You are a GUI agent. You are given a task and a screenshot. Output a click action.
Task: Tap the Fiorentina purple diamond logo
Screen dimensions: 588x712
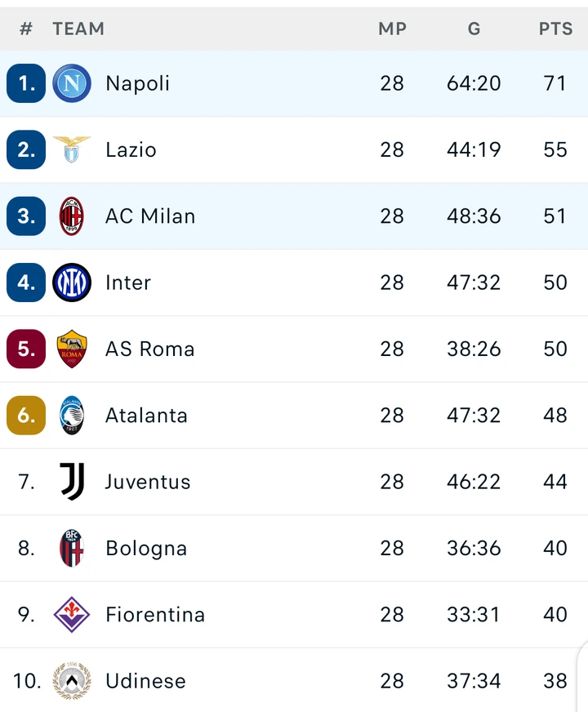(72, 614)
